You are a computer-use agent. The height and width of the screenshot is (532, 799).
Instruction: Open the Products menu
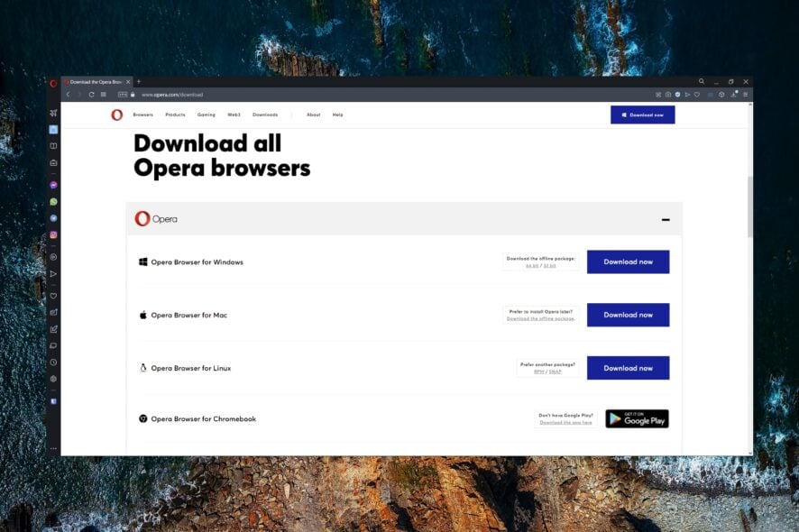pos(175,115)
